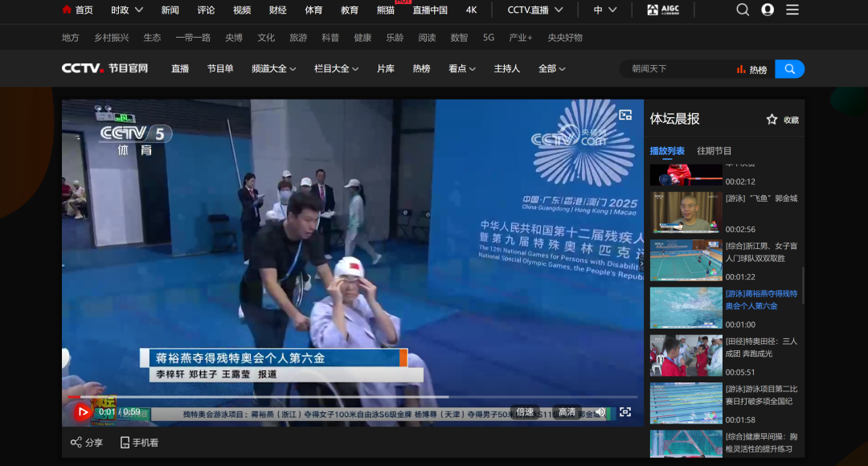Expand the 频道大全 dropdown
This screenshot has width=868, height=466.
coord(273,69)
